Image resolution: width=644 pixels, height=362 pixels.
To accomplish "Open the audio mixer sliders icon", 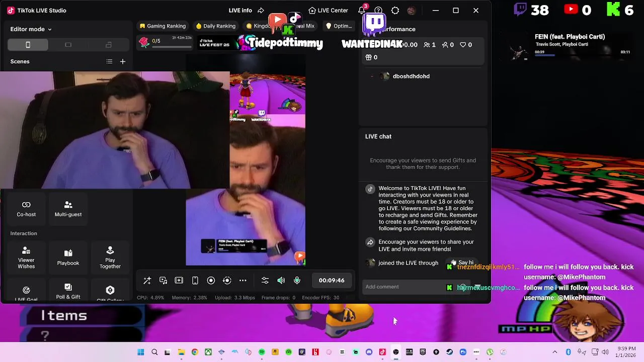I will pyautogui.click(x=265, y=281).
